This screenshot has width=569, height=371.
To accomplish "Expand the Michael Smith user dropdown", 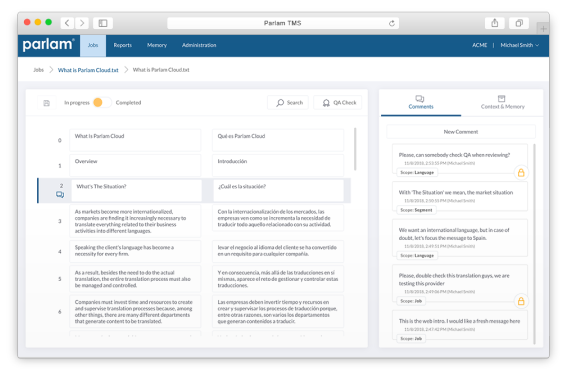I will tap(520, 45).
